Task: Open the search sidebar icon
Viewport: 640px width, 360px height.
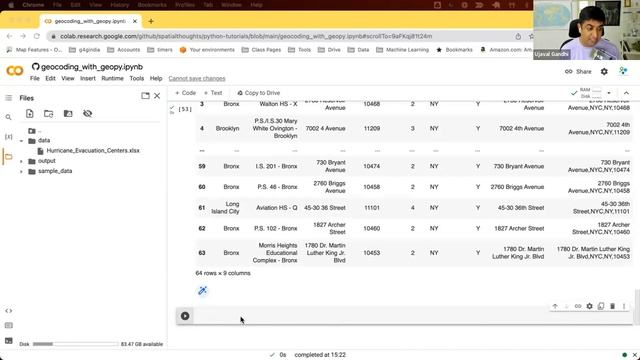Action: tap(9, 117)
